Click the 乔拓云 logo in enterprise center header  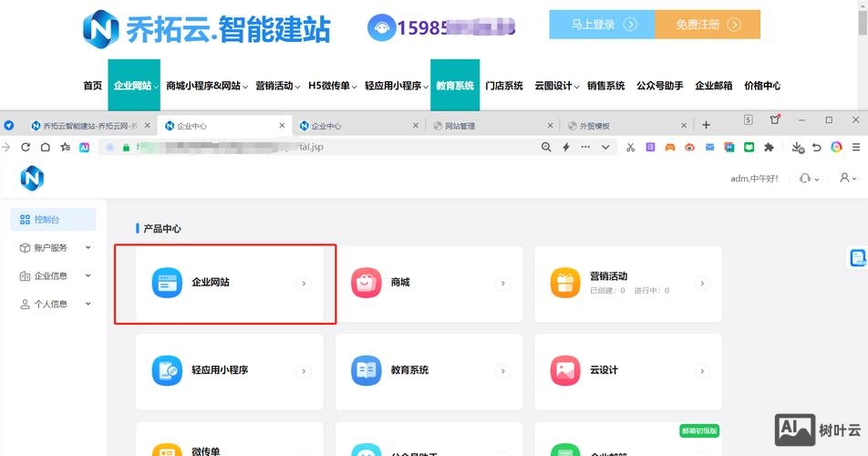pyautogui.click(x=32, y=178)
